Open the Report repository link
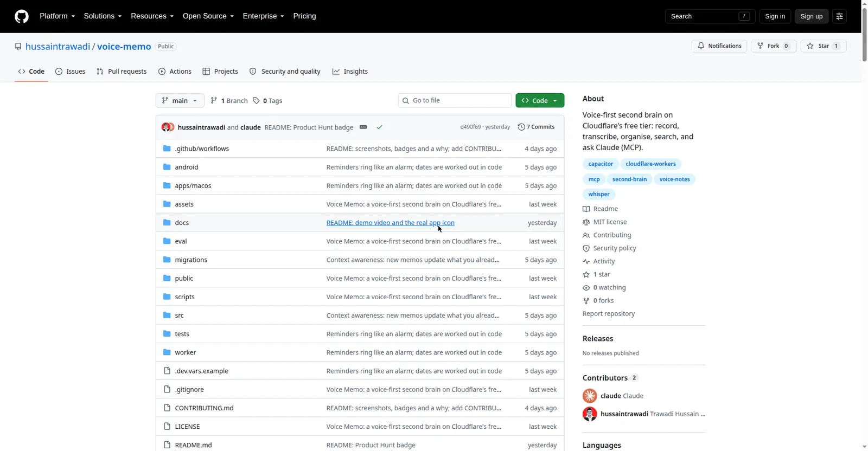This screenshot has height=451, width=868. (609, 314)
